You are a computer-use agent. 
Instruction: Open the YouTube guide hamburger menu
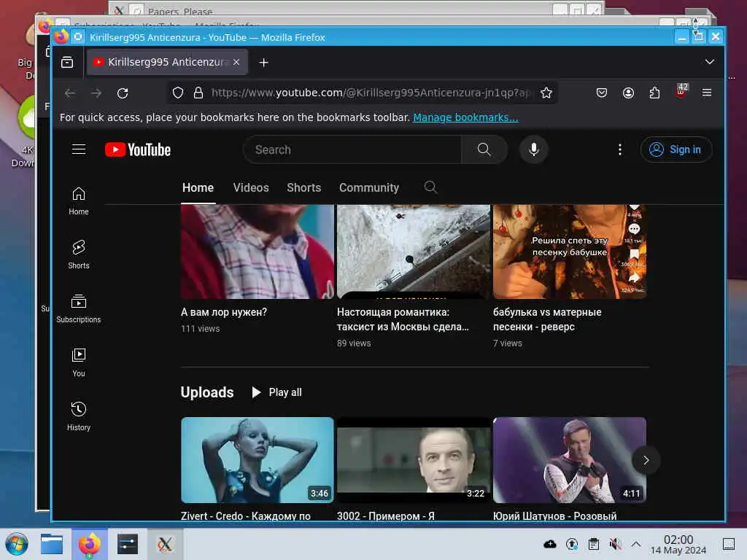[79, 149]
